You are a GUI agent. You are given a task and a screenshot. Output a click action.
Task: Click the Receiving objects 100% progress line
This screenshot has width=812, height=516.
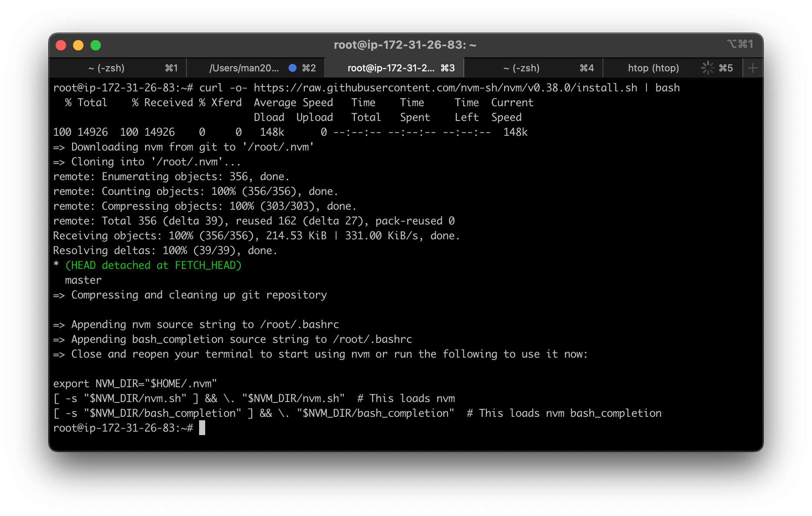[x=256, y=235]
